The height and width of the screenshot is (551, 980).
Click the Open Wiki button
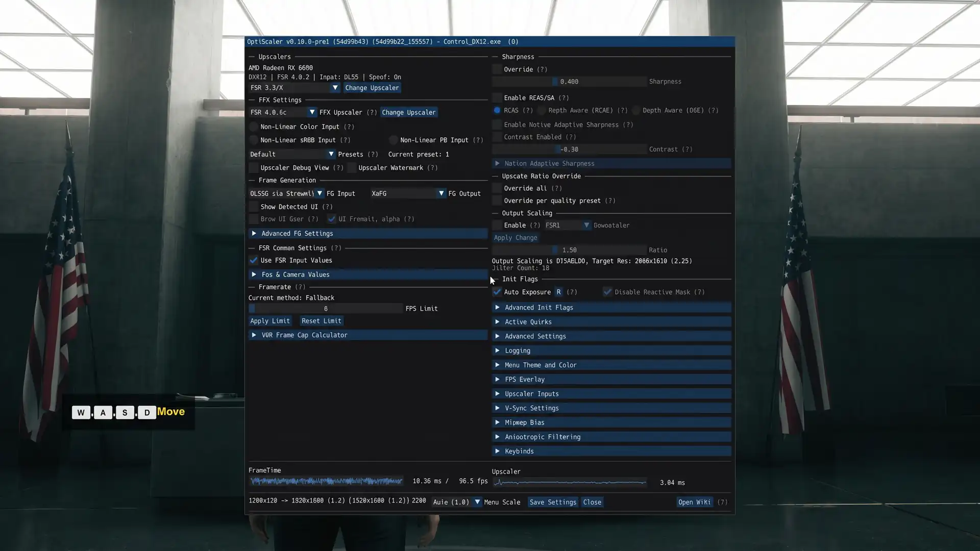[x=694, y=502]
